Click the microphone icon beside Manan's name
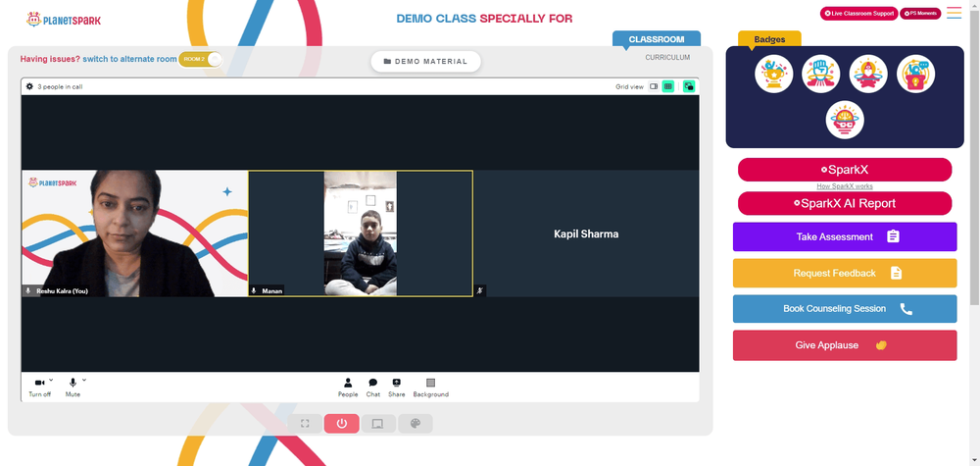This screenshot has width=980, height=466. (254, 290)
